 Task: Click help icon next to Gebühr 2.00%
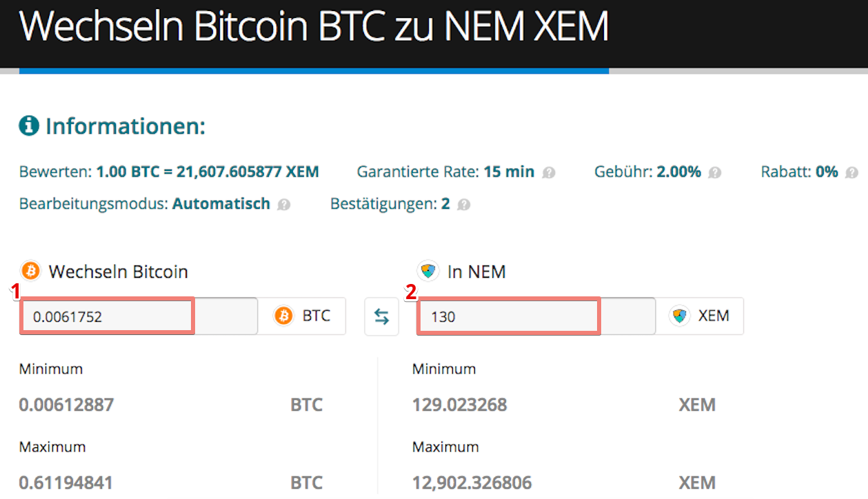715,172
